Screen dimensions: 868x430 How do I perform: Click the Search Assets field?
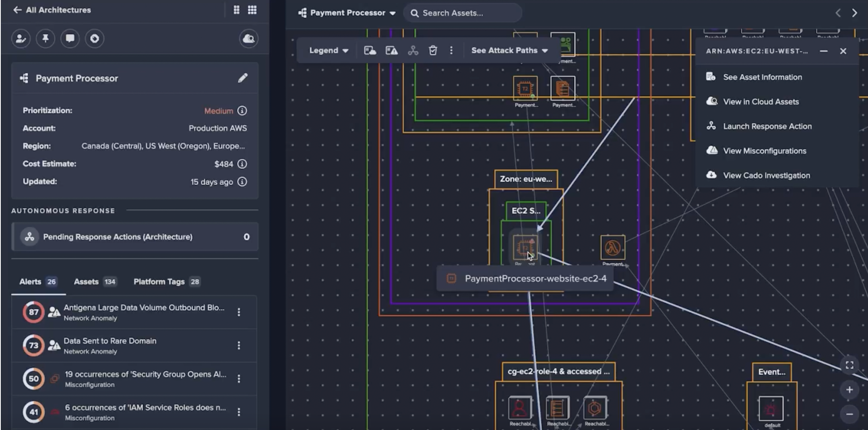(463, 13)
